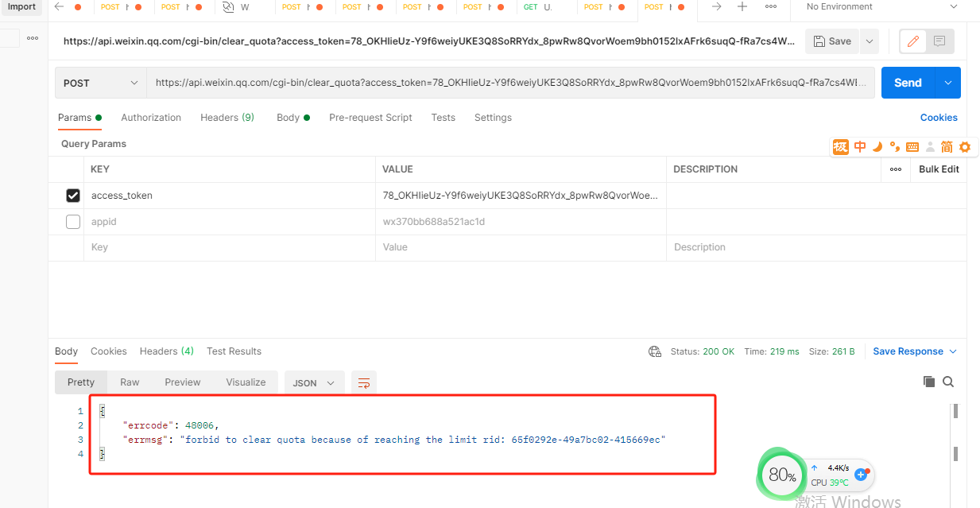Copy the response with the copy icon
The image size is (980, 508).
click(x=928, y=382)
